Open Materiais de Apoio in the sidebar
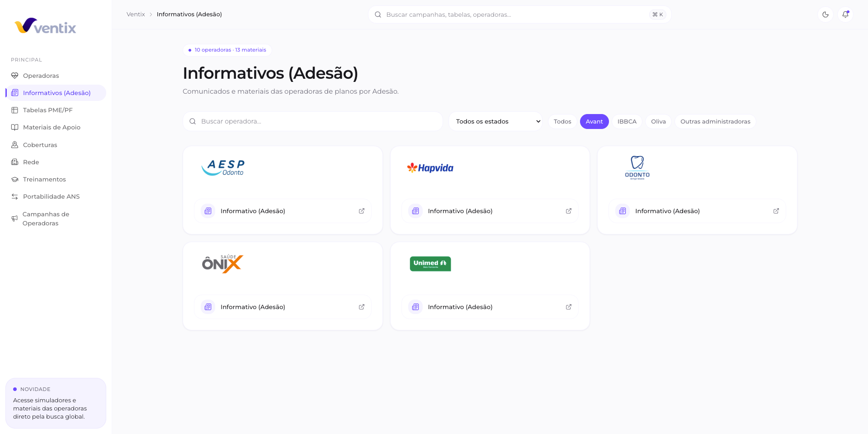 tap(56, 127)
